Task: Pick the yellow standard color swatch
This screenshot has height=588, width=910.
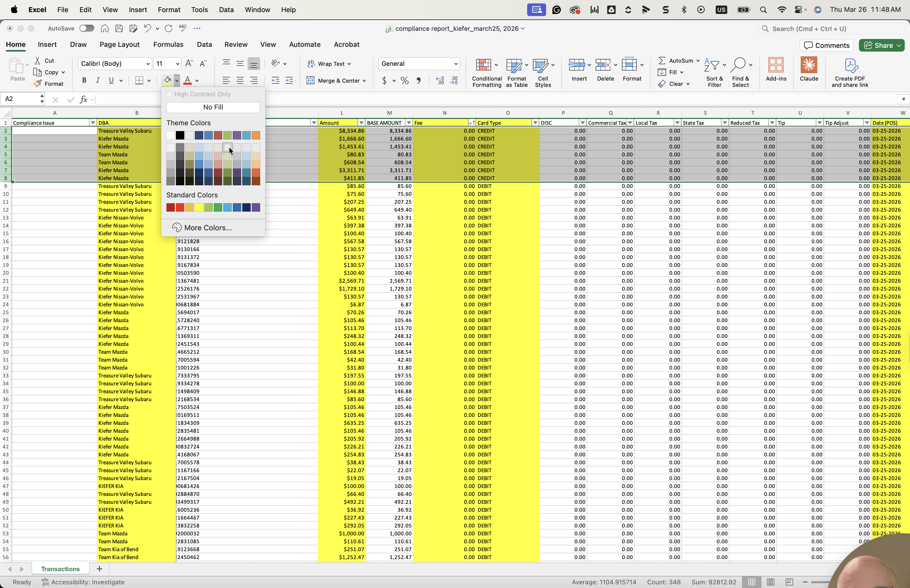Action: click(199, 207)
